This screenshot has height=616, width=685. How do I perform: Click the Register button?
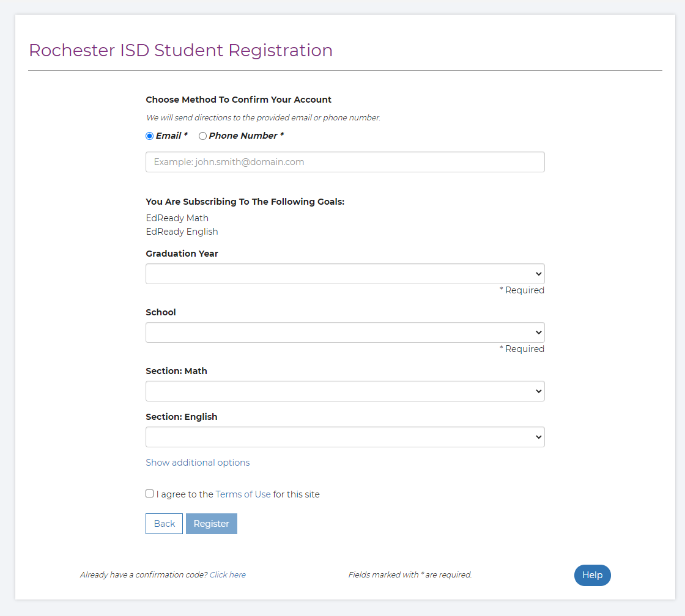(212, 524)
